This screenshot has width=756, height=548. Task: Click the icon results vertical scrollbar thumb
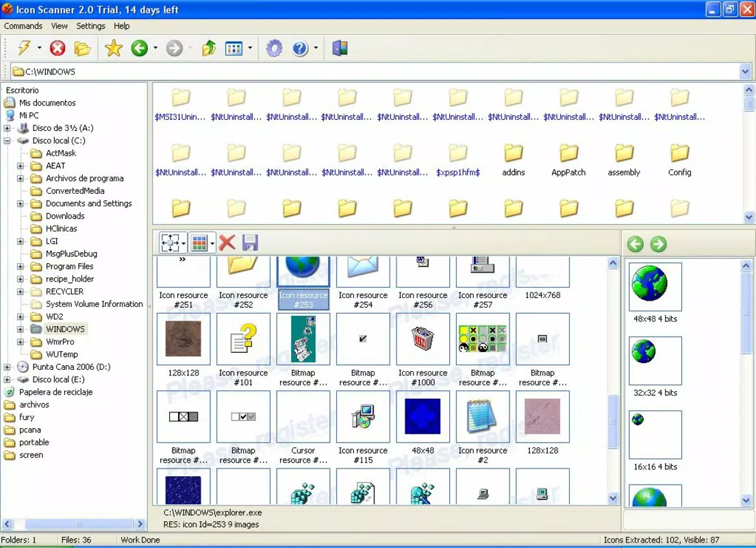[613, 421]
